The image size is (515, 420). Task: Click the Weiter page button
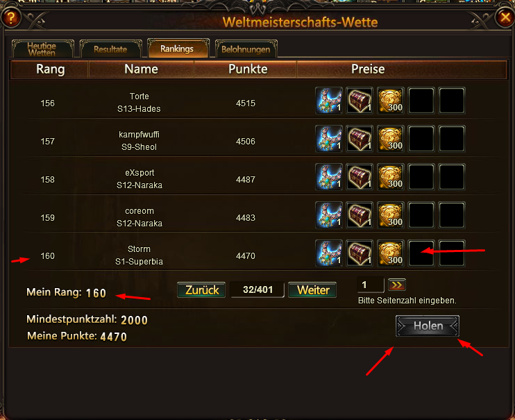(312, 290)
